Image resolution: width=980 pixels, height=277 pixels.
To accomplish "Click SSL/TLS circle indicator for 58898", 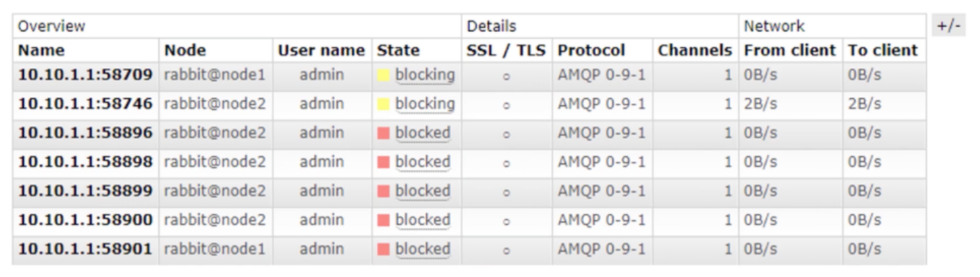I will (506, 164).
